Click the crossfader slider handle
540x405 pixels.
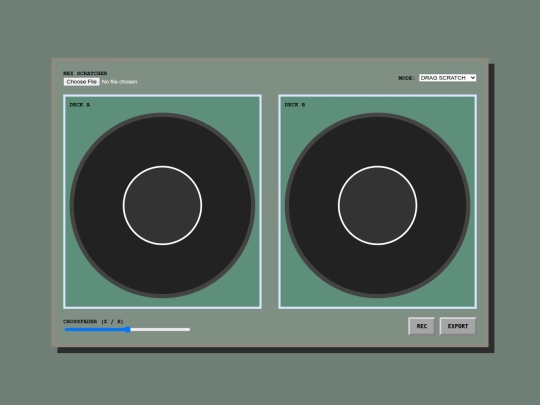(x=127, y=330)
